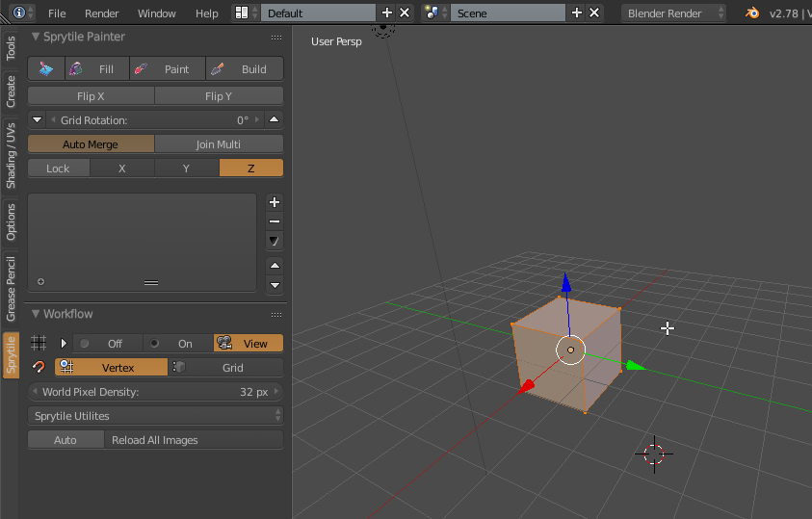
Task: Click Flip Y button
Action: pyautogui.click(x=219, y=96)
